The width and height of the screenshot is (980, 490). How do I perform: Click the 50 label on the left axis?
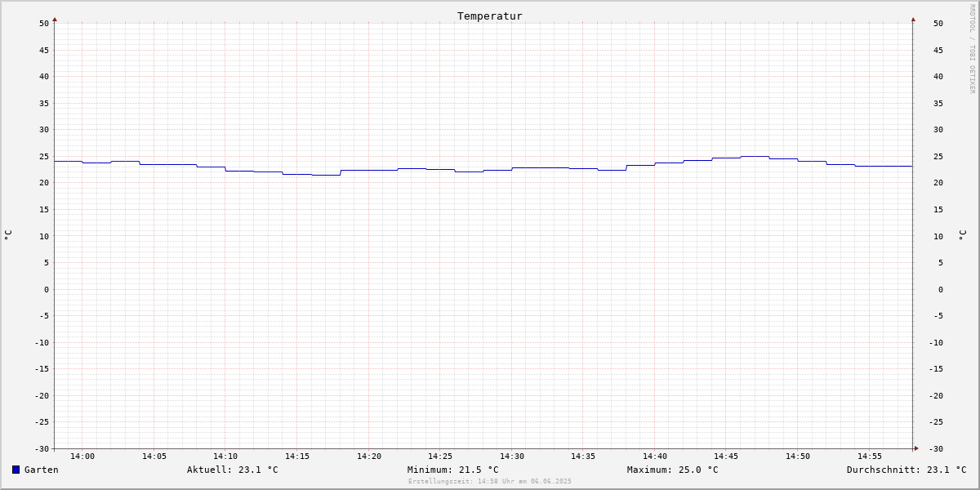44,23
